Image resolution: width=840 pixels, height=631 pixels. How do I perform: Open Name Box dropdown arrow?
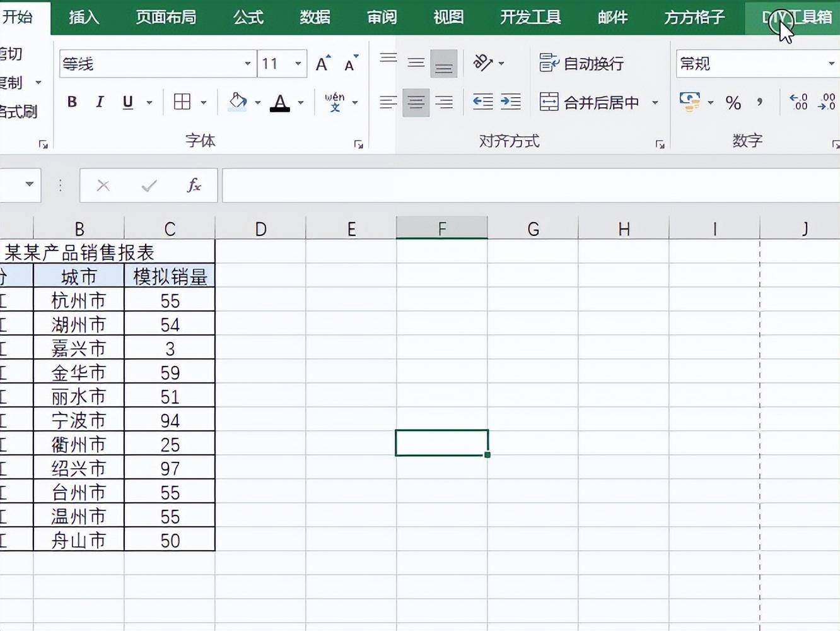click(x=30, y=184)
